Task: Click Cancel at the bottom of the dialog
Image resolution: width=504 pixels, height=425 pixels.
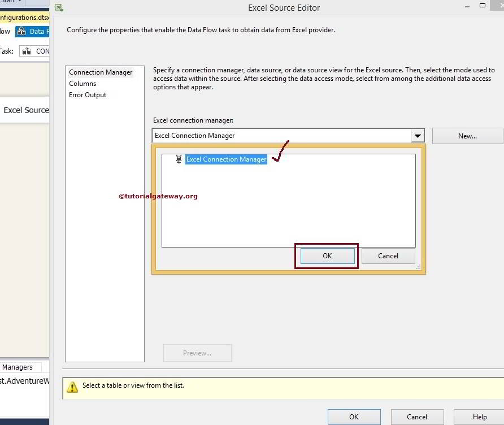Action: 417,417
